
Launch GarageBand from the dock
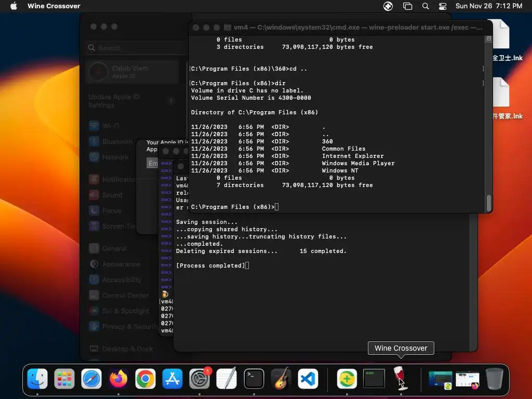click(x=281, y=379)
